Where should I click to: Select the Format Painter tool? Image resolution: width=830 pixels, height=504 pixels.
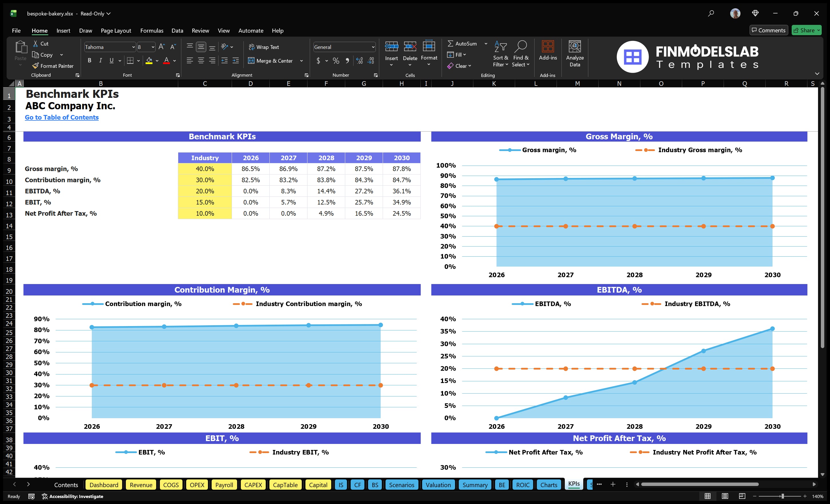(x=53, y=66)
